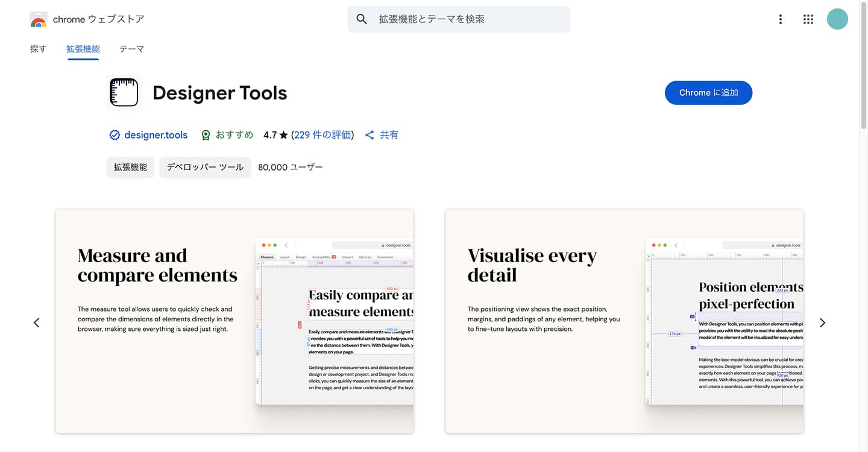Show previous screenshot with left arrow
Screen dimensions: 868x452
[36, 323]
